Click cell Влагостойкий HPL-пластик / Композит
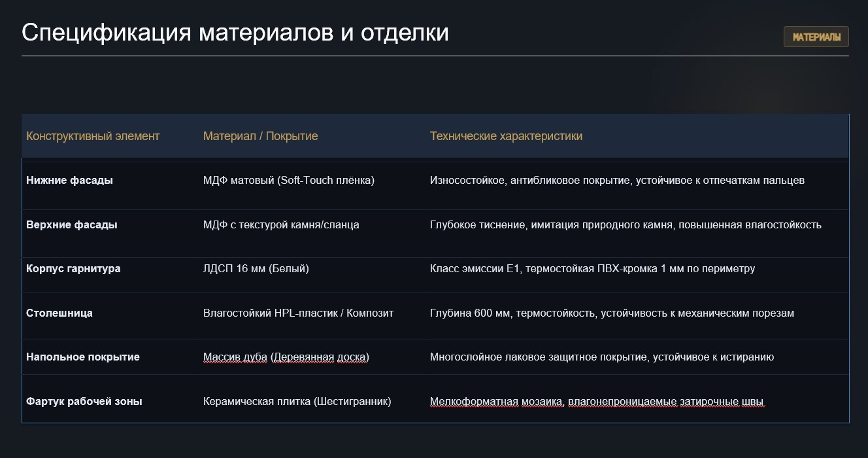The width and height of the screenshot is (868, 458). [x=299, y=313]
